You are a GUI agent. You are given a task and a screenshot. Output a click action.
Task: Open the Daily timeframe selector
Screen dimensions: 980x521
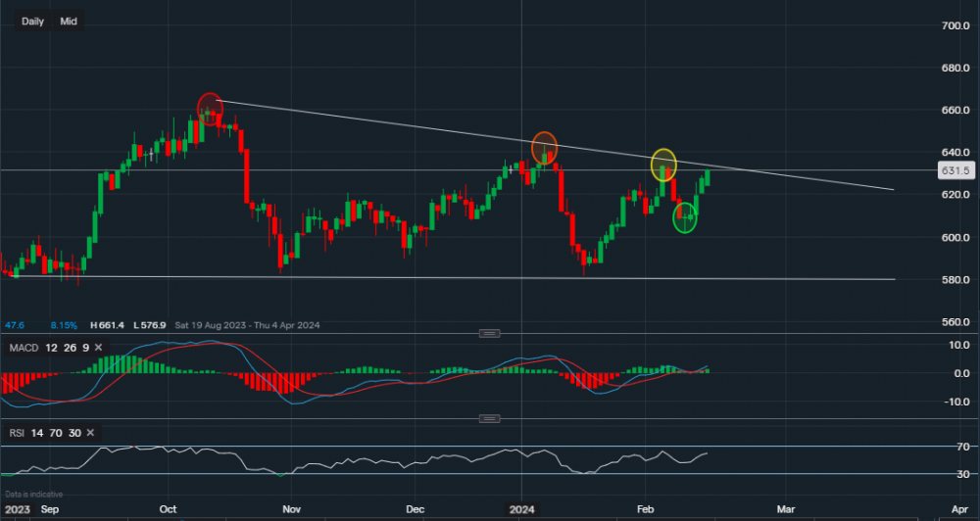click(x=32, y=21)
